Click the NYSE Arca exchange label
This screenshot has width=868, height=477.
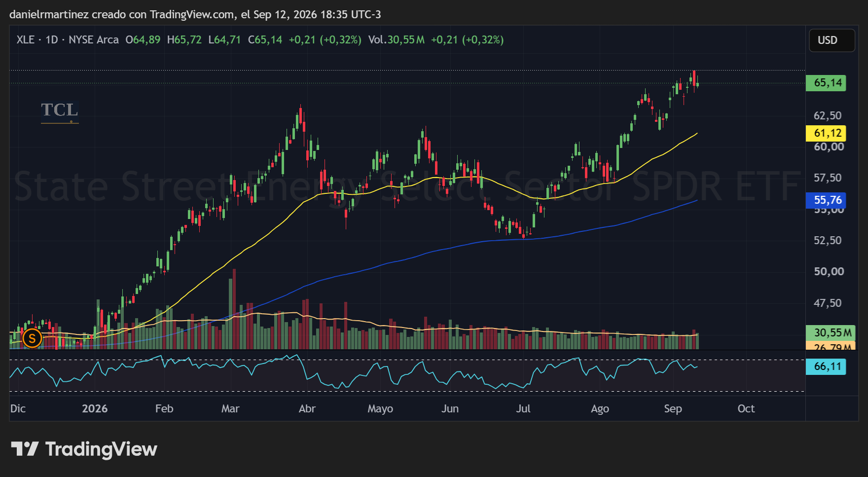(x=94, y=40)
